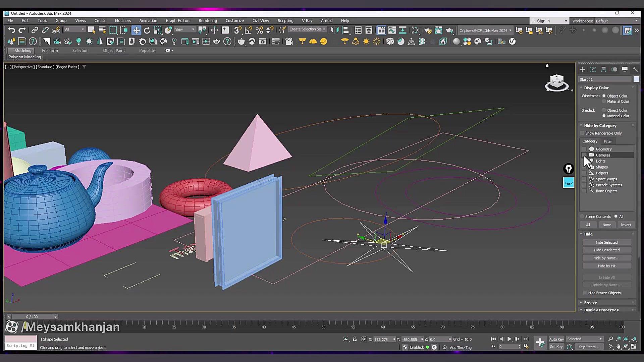Viewport: 644px width, 362px height.
Task: Open the Rendering menu
Action: coord(208,21)
